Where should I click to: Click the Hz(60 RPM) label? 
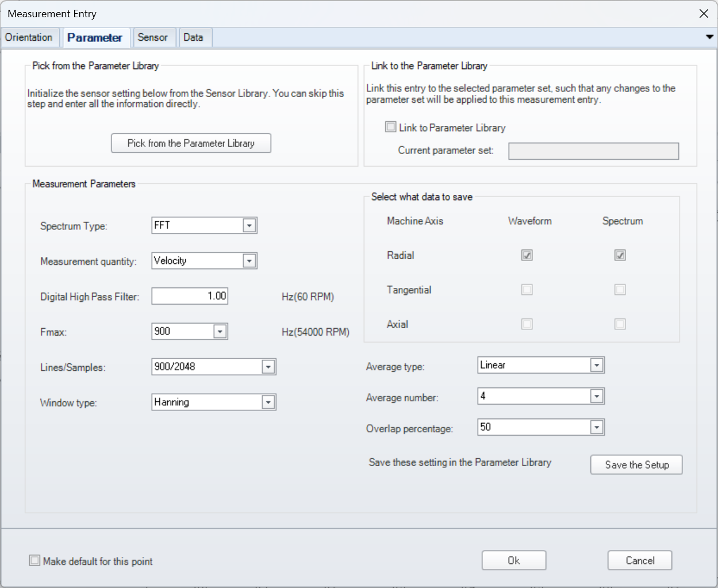(308, 297)
